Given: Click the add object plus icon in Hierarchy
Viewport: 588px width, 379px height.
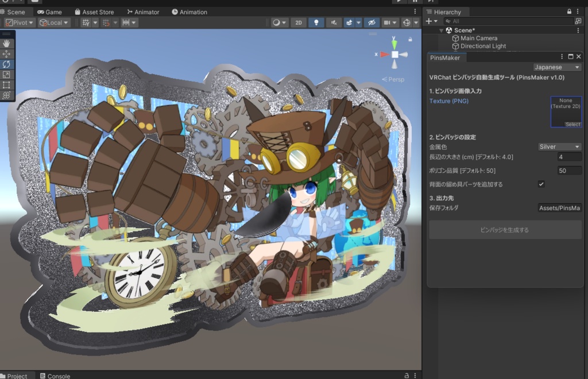Looking at the screenshot, I should coord(429,21).
